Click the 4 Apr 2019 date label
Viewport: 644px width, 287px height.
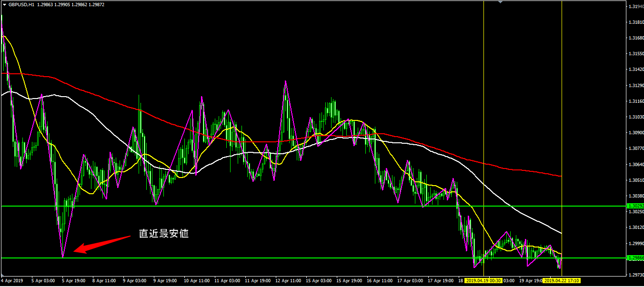[13, 281]
